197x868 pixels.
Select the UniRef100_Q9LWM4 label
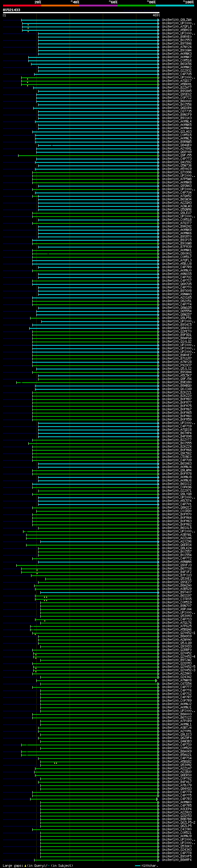177,470
